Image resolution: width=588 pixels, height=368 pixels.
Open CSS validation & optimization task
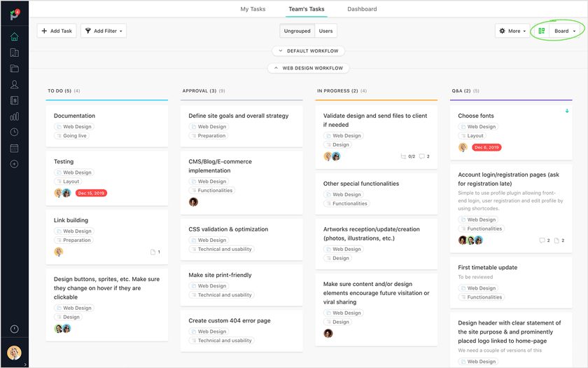click(x=241, y=239)
